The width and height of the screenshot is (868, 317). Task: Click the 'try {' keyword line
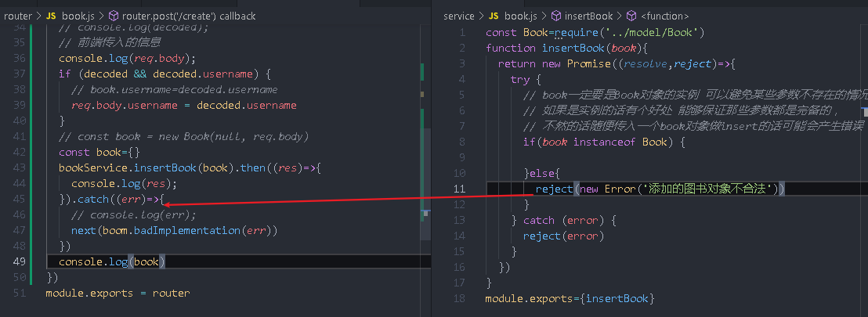[x=526, y=80]
